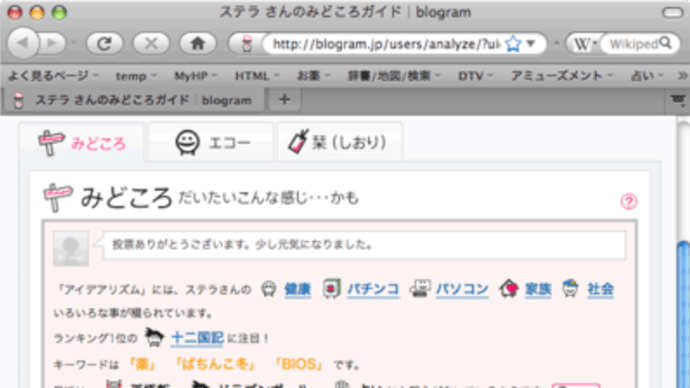Open the HTML bookmarks folder
The image size is (690, 388).
click(x=257, y=76)
